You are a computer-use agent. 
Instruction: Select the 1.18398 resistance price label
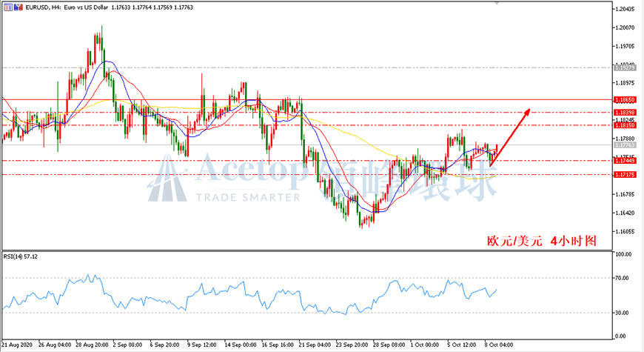pos(625,113)
